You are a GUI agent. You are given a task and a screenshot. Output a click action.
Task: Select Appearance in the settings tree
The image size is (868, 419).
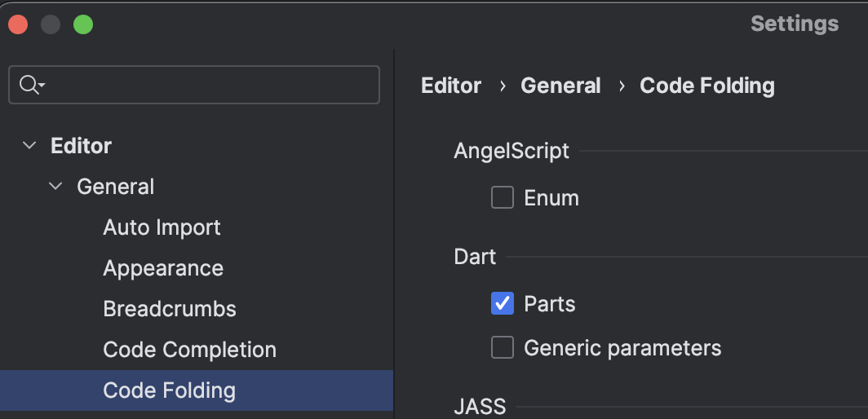tap(163, 268)
